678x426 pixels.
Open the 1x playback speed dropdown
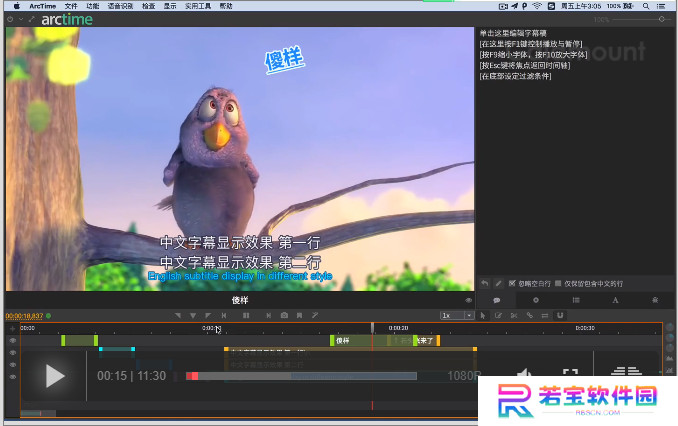(457, 316)
